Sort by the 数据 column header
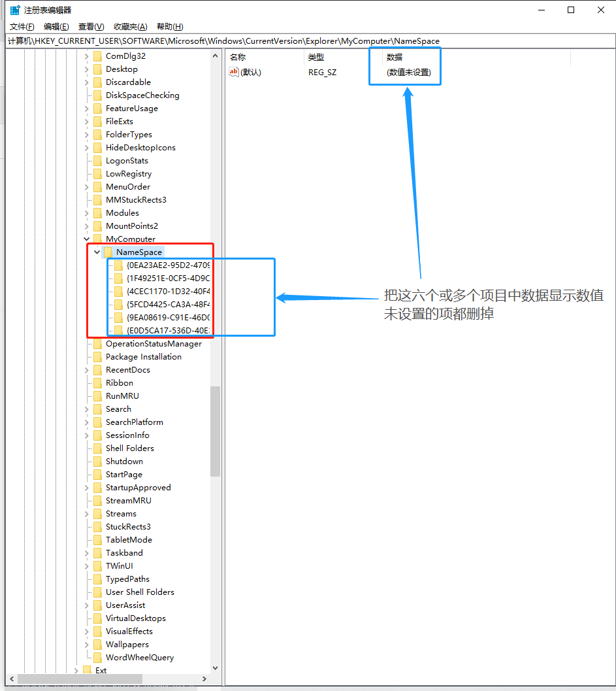The height and width of the screenshot is (691, 616). tap(476, 58)
